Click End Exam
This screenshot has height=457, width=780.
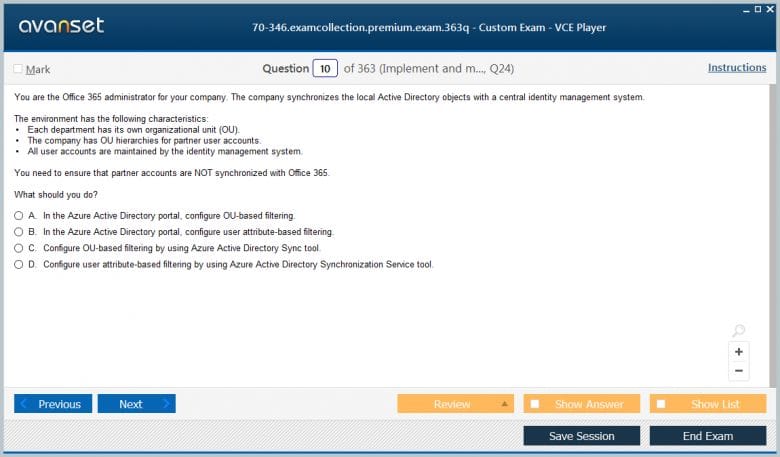(x=708, y=436)
